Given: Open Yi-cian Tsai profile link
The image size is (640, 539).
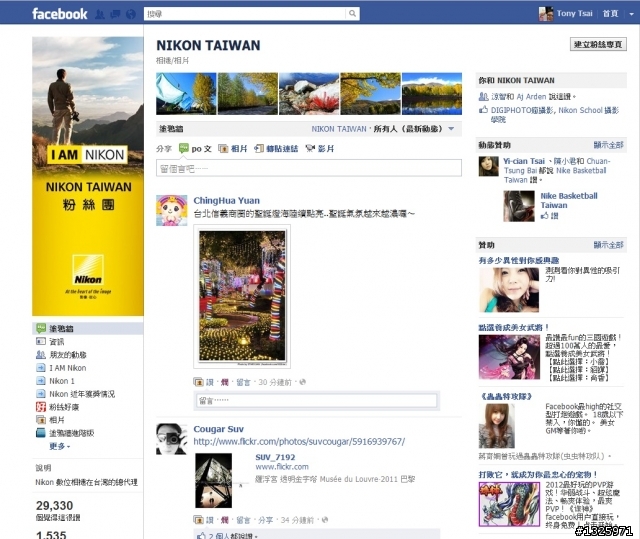Looking at the screenshot, I should point(524,161).
